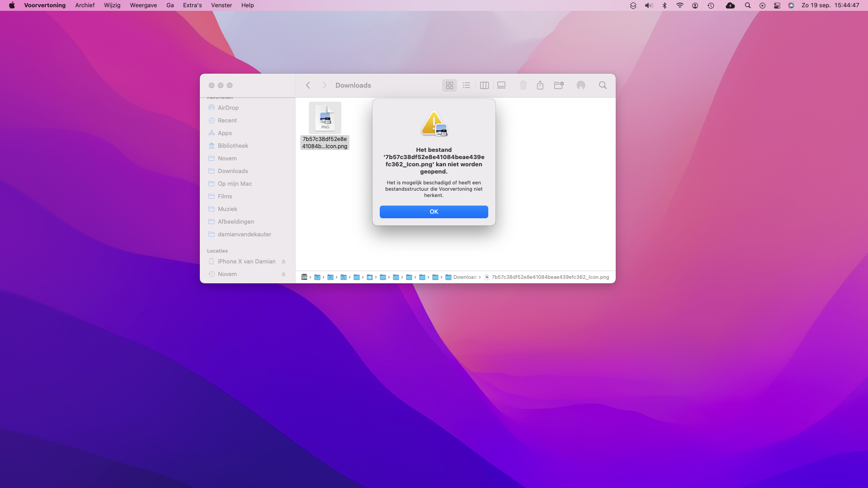
Task: Open the Ga menu
Action: click(170, 5)
